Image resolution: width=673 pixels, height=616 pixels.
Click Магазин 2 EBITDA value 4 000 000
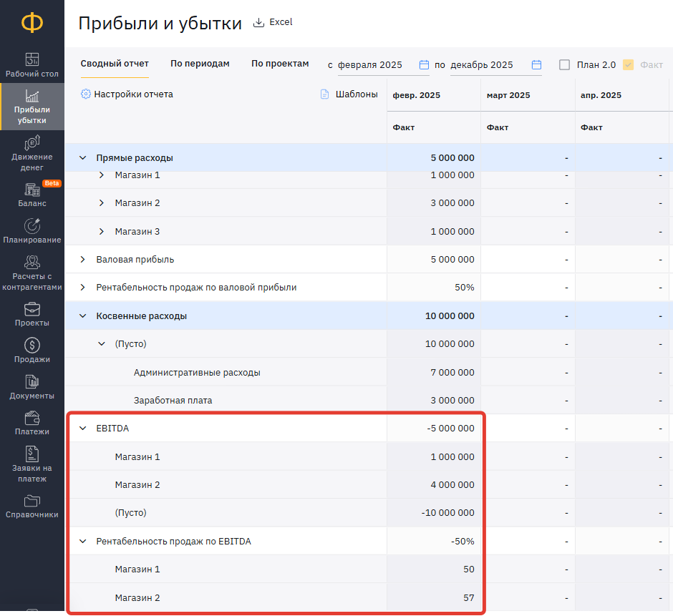(452, 485)
